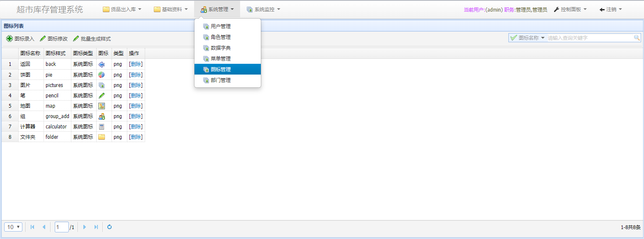Go to the first page
The width and height of the screenshot is (644, 239).
[32, 227]
